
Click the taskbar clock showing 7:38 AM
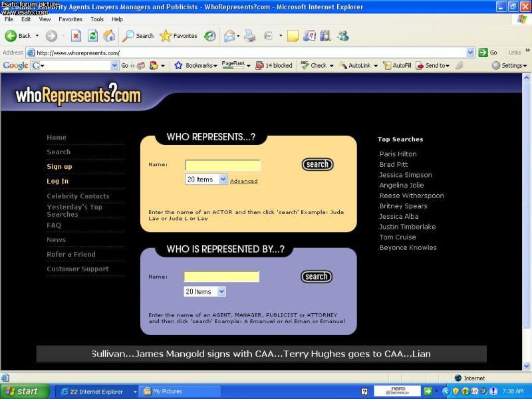click(513, 392)
